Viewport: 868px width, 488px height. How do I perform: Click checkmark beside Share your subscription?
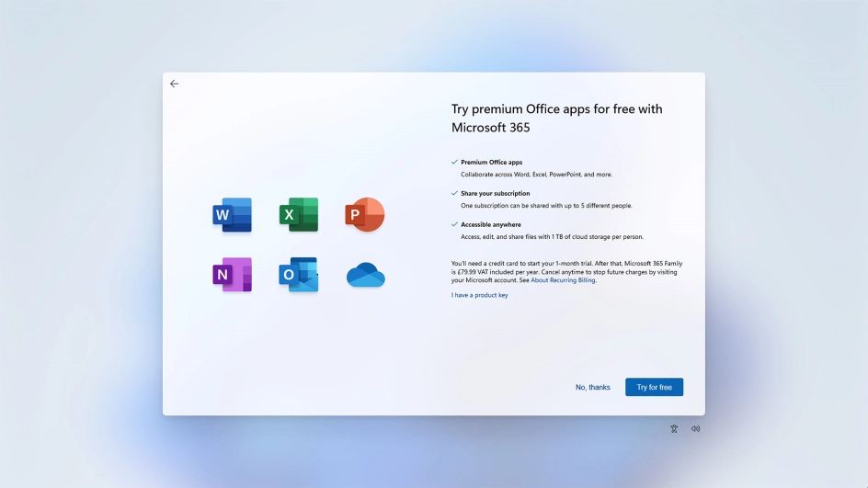click(x=454, y=193)
